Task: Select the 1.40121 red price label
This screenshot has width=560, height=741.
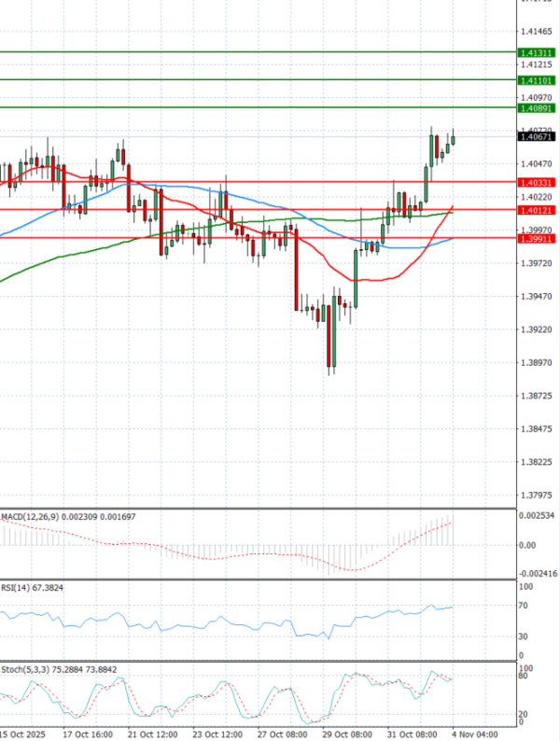Action: click(x=538, y=211)
